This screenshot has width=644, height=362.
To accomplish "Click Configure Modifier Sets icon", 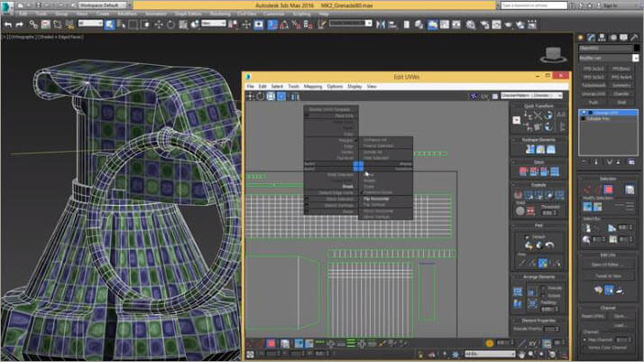I will click(631, 162).
